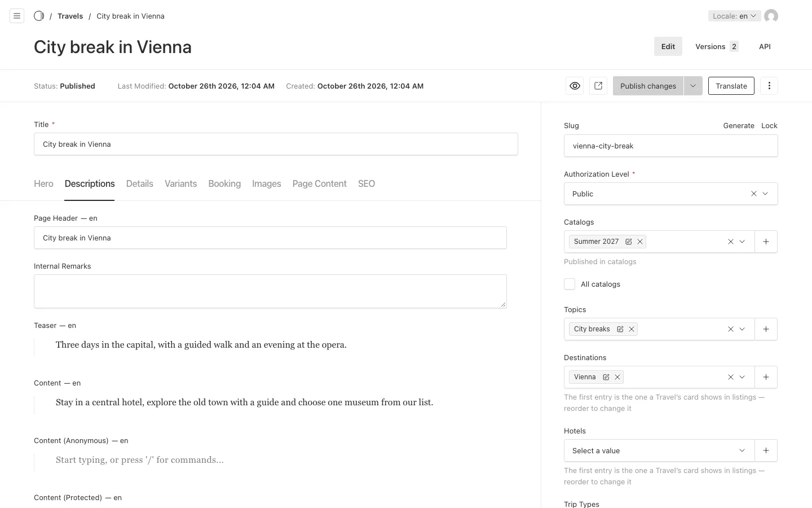The height and width of the screenshot is (508, 812).
Task: Open the hamburger navigation menu
Action: [x=17, y=16]
